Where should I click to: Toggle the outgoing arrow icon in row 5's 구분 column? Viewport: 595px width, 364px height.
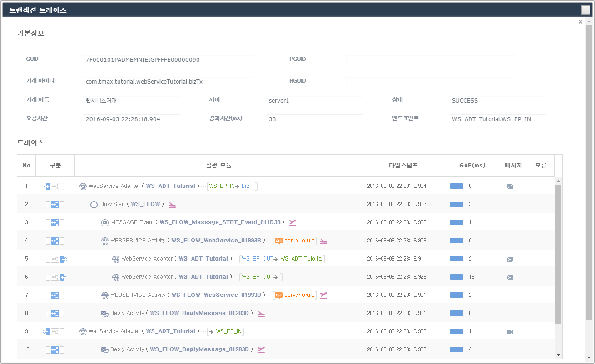pyautogui.click(x=63, y=259)
